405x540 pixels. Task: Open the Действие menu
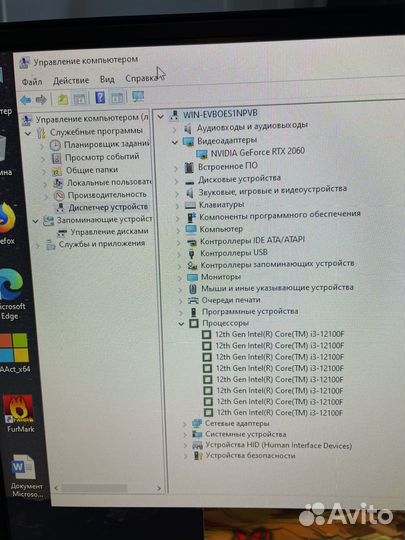pyautogui.click(x=71, y=81)
